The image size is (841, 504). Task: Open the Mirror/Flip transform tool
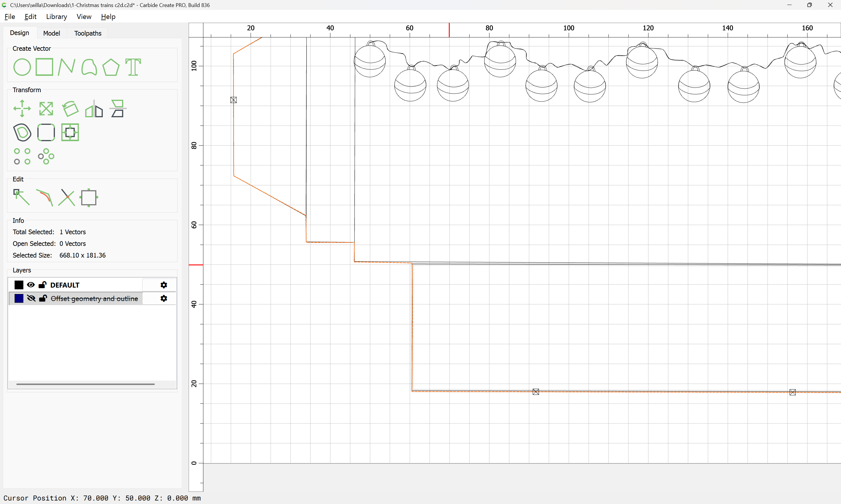pos(94,109)
